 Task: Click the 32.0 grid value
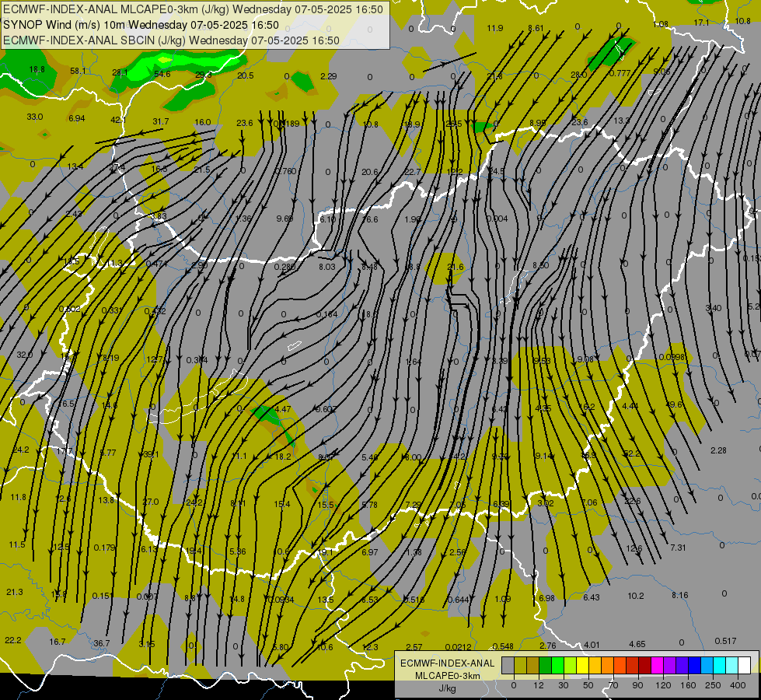click(24, 355)
